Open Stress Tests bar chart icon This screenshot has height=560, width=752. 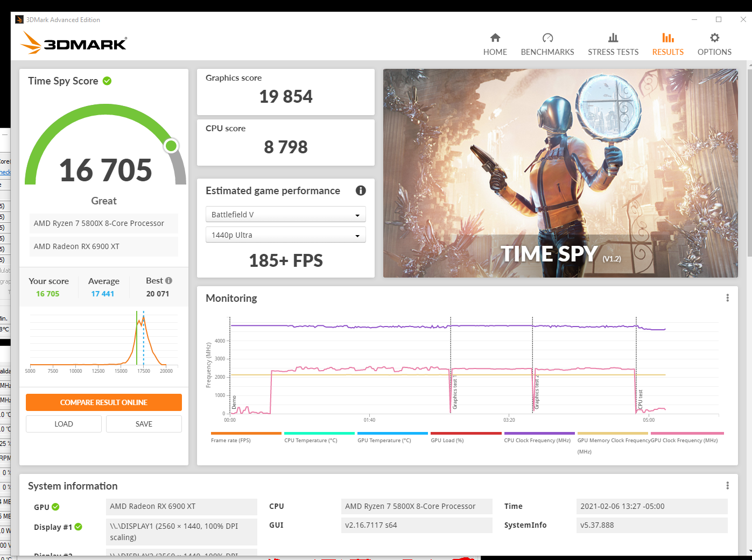coord(613,38)
